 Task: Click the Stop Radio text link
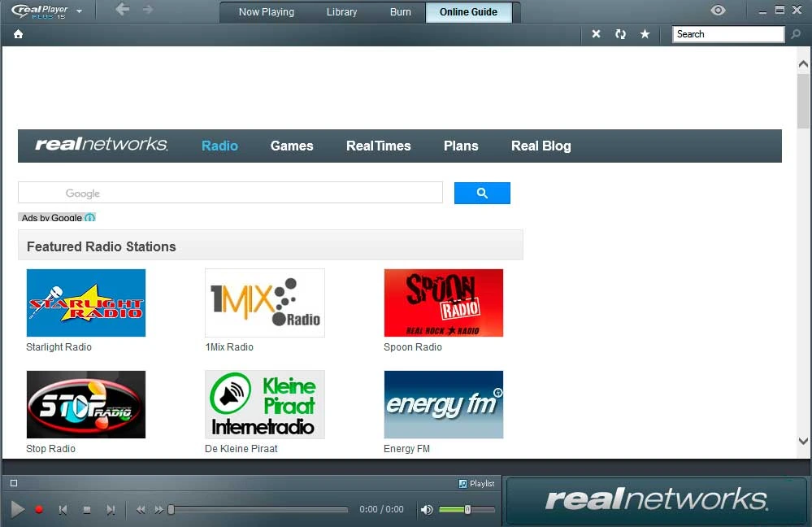[x=50, y=449]
